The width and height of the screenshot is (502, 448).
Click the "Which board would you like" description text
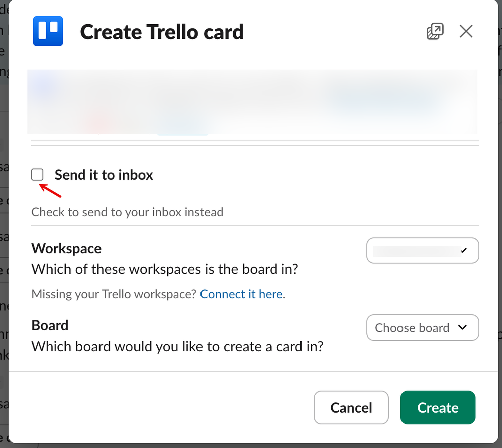pos(177,346)
